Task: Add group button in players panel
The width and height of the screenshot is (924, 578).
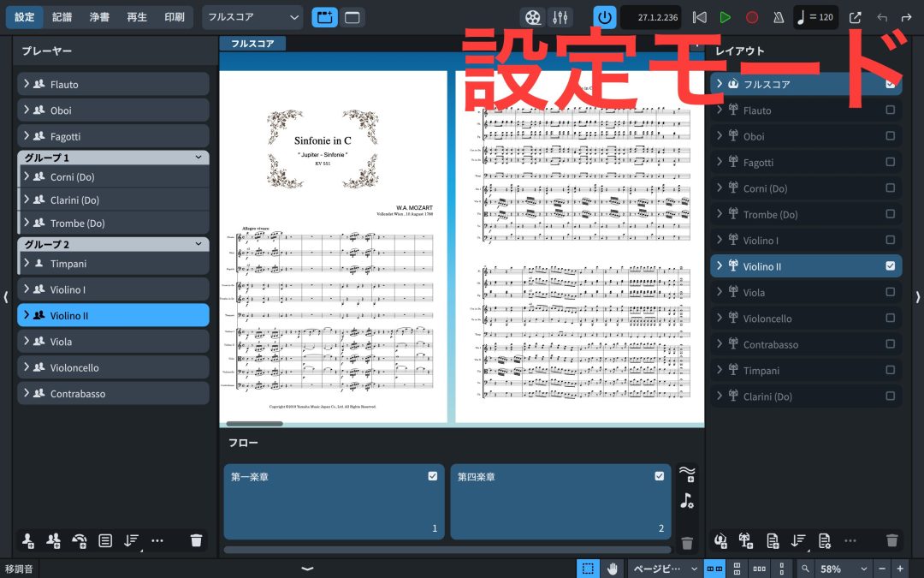Action: pos(105,540)
